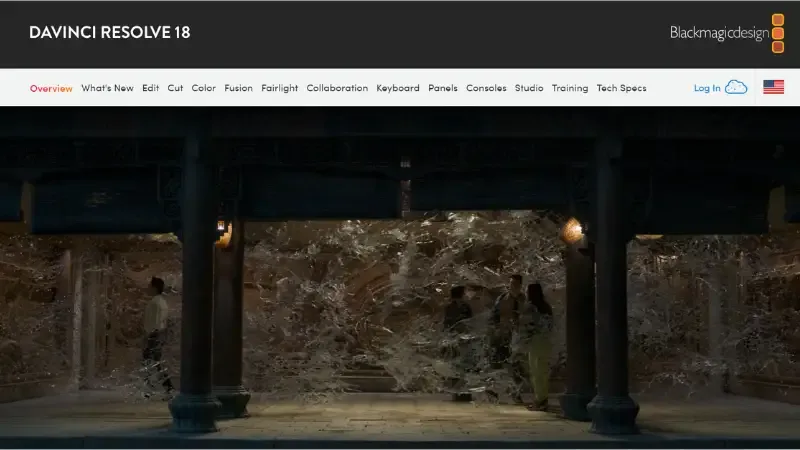Open the cloud login icon
Screen dimensions: 800x450
coord(736,87)
